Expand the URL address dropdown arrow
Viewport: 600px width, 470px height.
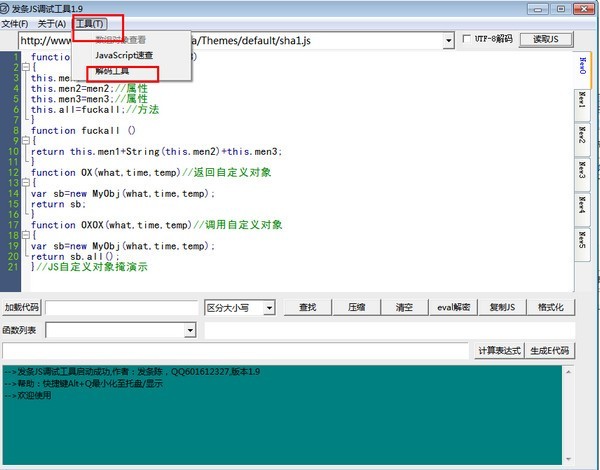[x=448, y=40]
